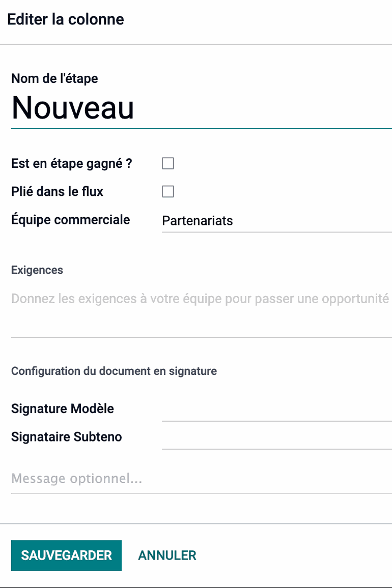Click the Exigences section label

[x=37, y=270]
